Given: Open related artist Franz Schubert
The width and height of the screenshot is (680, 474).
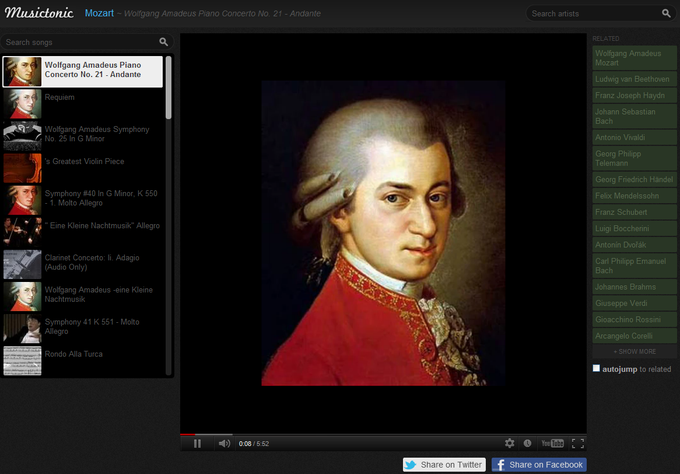Looking at the screenshot, I should (x=634, y=212).
